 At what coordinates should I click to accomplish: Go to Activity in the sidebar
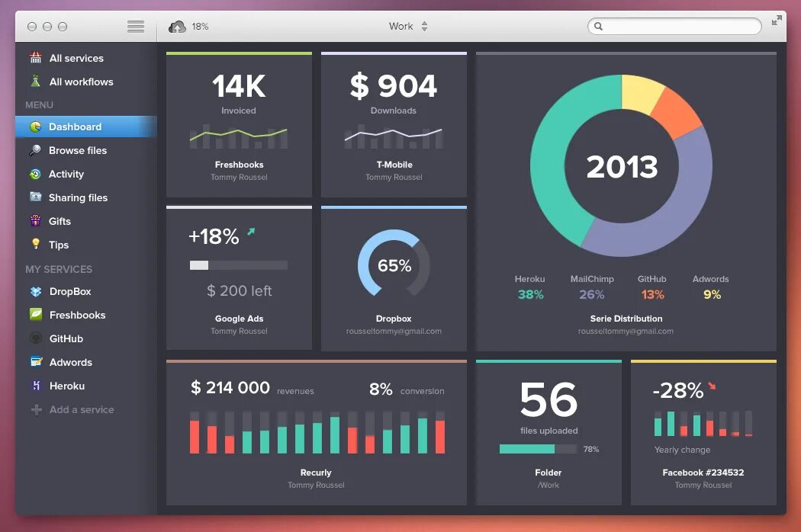(85, 174)
